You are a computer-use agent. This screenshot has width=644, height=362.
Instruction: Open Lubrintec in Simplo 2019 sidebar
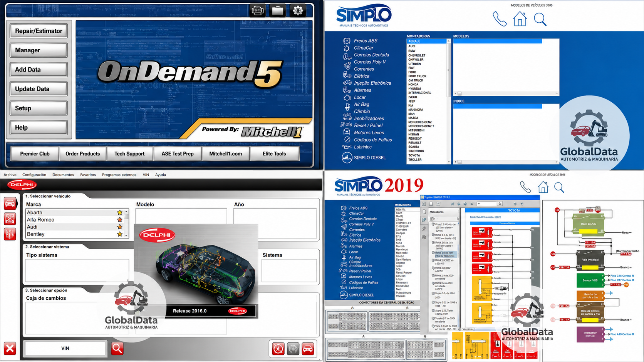click(356, 288)
